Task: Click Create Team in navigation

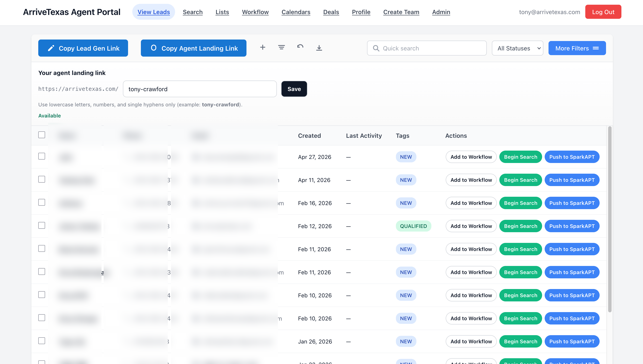Action: tap(401, 12)
